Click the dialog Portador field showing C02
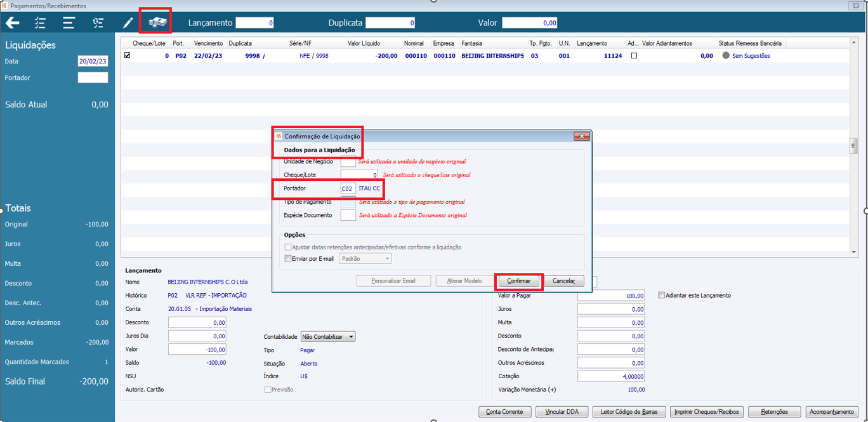This screenshot has height=422, width=868. [x=348, y=188]
